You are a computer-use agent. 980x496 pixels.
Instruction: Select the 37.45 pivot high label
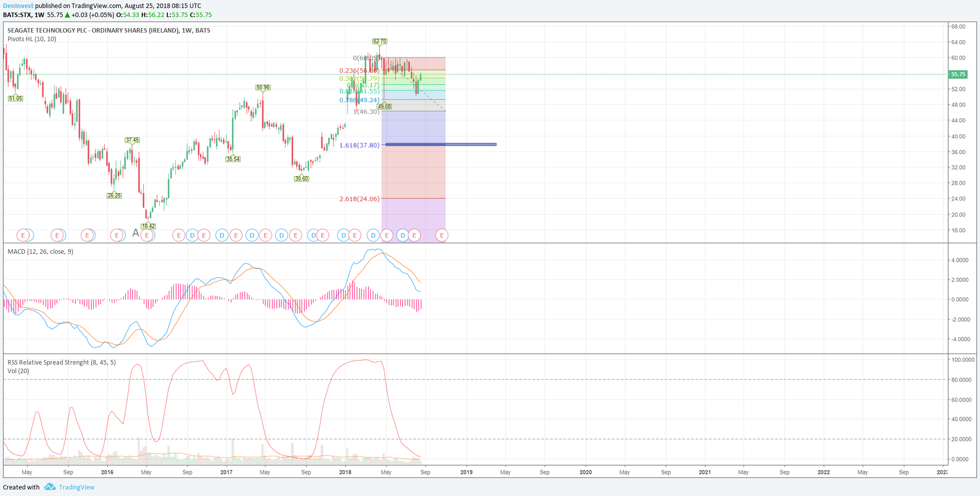click(132, 140)
